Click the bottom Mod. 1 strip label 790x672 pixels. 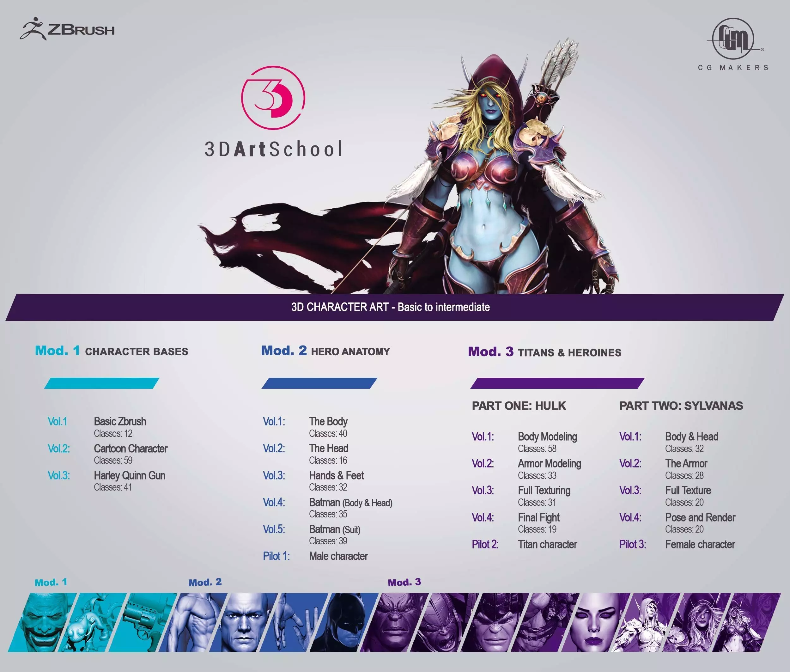point(51,582)
